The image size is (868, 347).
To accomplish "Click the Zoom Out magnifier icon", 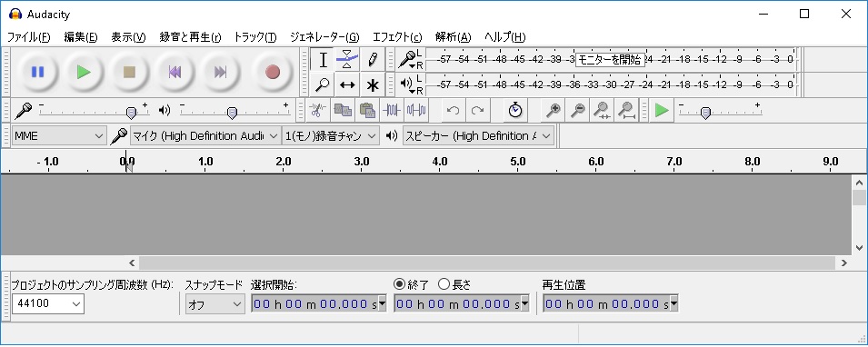I will pos(577,110).
